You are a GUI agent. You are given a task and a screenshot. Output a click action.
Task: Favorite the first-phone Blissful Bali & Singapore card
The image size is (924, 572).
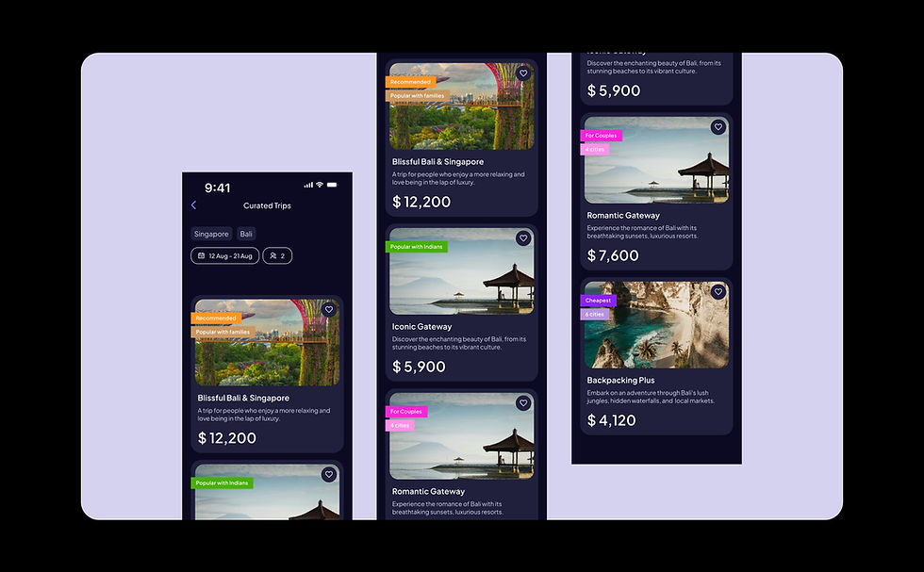(329, 310)
